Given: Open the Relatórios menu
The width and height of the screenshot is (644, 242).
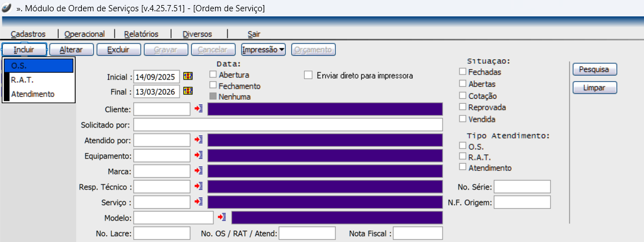Looking at the screenshot, I should tap(141, 34).
